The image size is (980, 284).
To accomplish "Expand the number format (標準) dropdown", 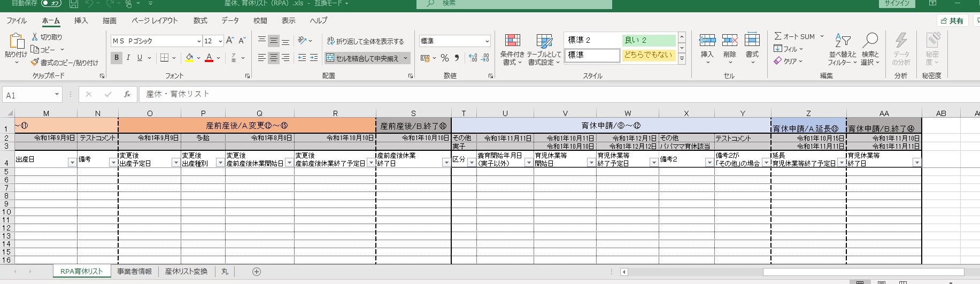I will point(487,41).
